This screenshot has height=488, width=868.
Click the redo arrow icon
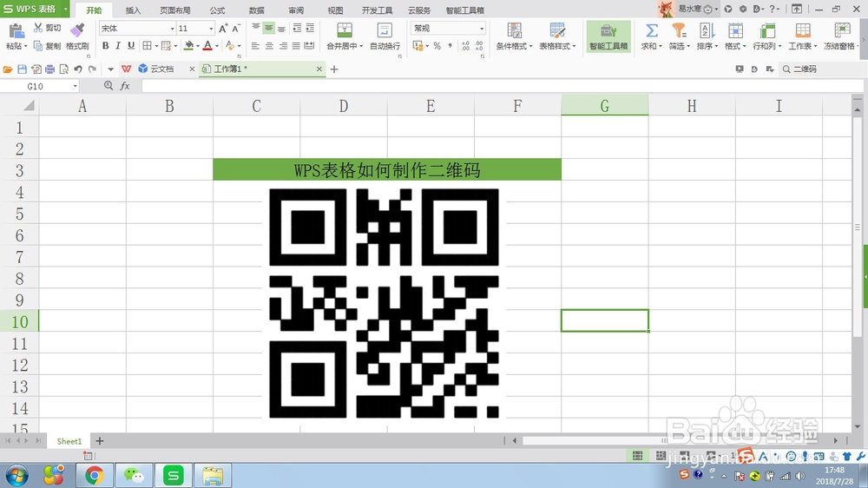(x=93, y=69)
